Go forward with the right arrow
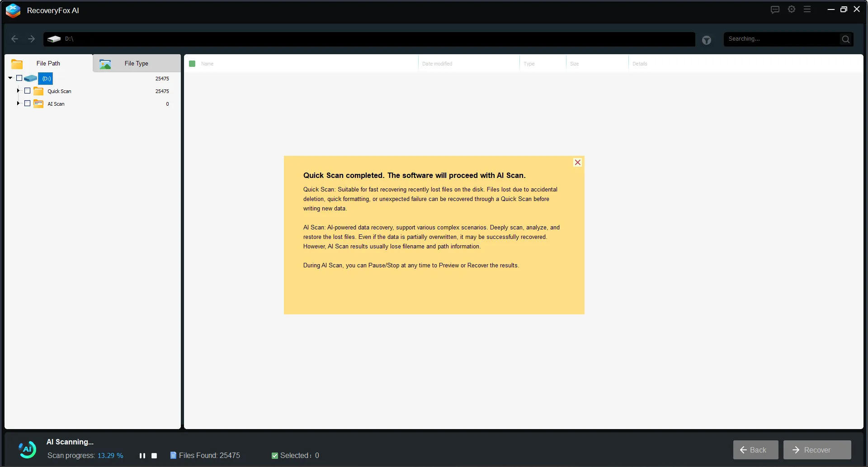Screen dimensions: 868x467 click(31, 39)
